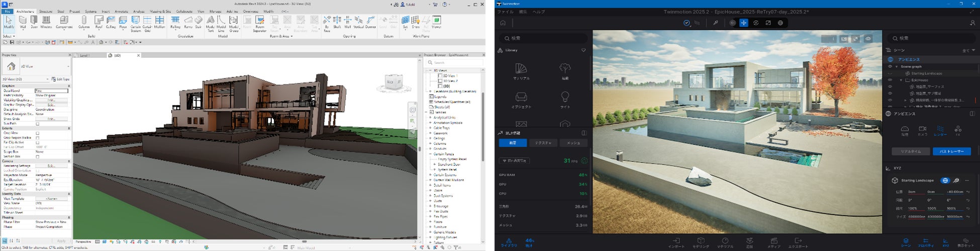The width and height of the screenshot is (980, 251).
Task: Select the Window tool in Revit ribbon
Action: point(46,22)
